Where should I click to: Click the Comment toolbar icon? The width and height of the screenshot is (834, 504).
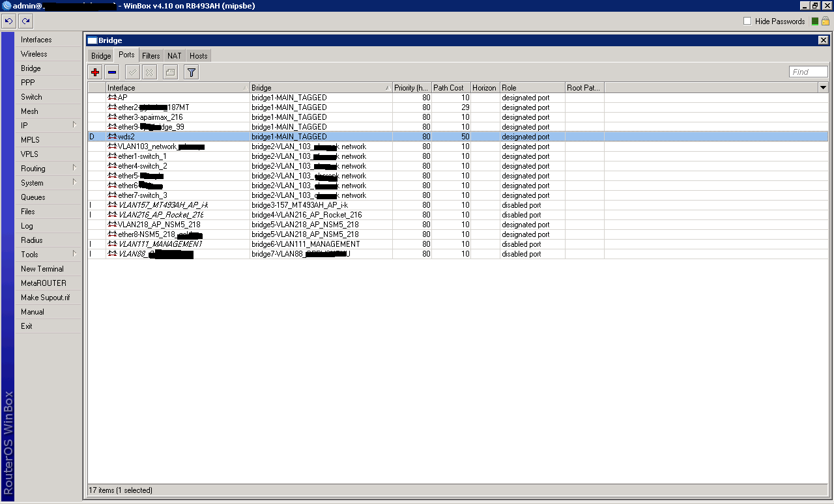(171, 72)
